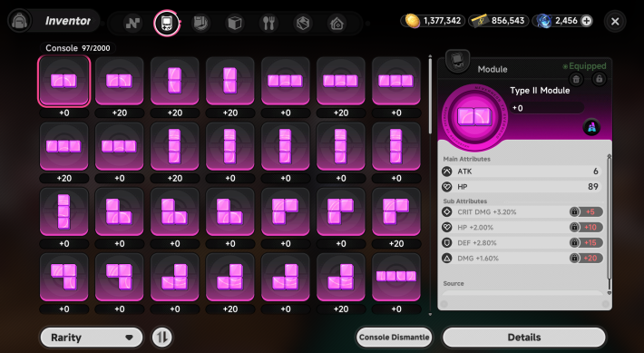The width and height of the screenshot is (644, 353).
Task: Click the blue crystal currency icon
Action: tap(543, 21)
